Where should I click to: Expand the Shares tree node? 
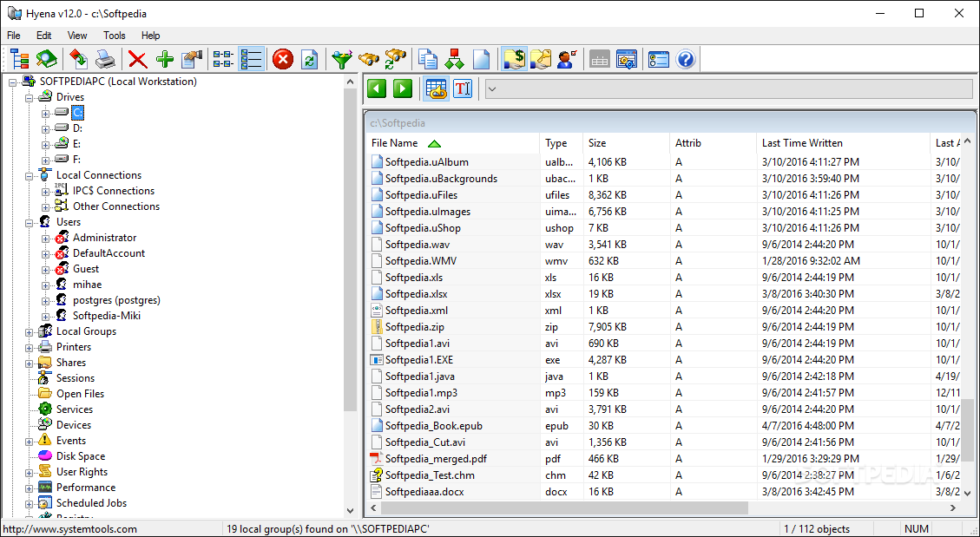[x=29, y=363]
